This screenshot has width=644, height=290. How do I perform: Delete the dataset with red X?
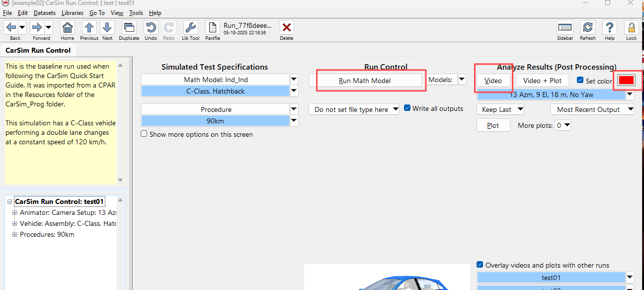[x=286, y=27]
